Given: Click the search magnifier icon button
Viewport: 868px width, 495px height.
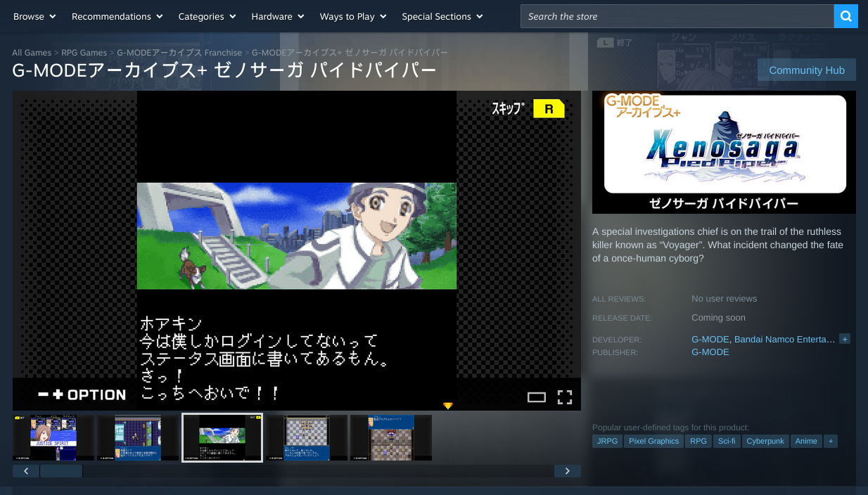Looking at the screenshot, I should tap(845, 16).
